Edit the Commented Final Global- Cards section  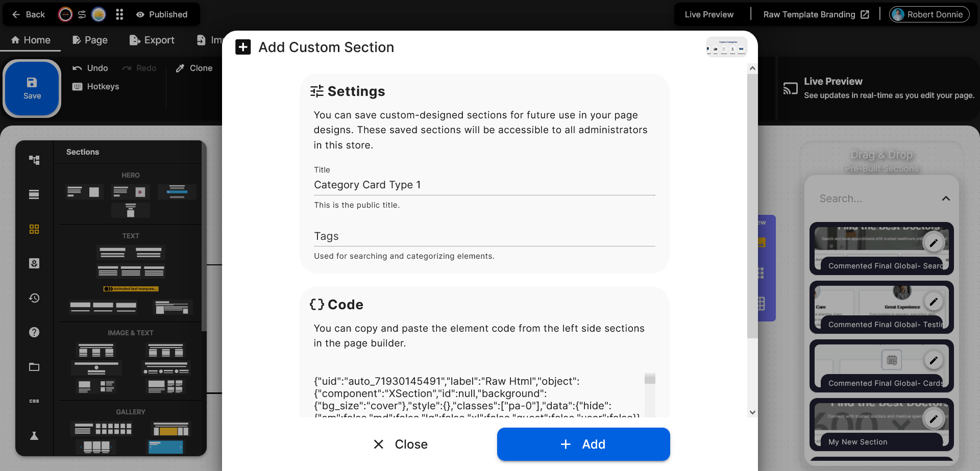pos(934,360)
